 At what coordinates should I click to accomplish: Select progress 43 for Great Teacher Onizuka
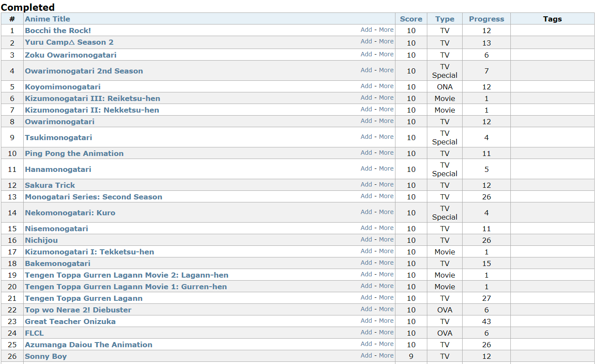pos(487,321)
